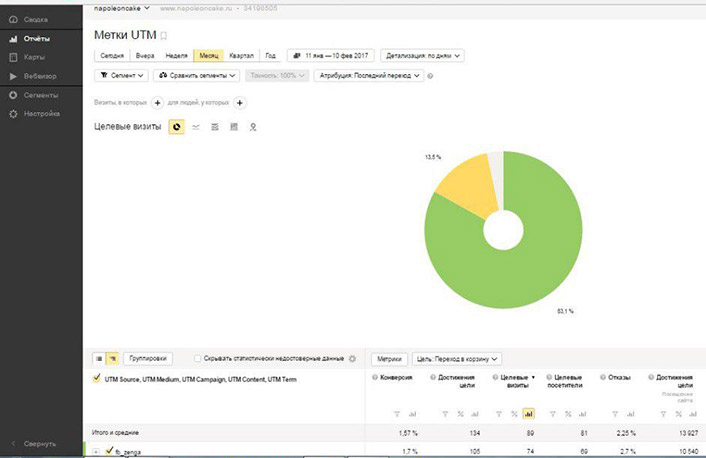This screenshot has width=706, height=458.
Task: Toggle the UTM Source header checkbox
Action: point(96,379)
